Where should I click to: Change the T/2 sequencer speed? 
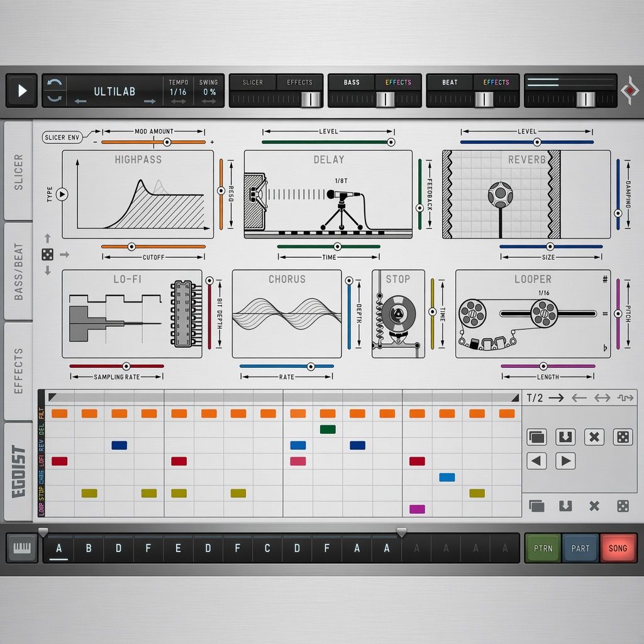(535, 397)
